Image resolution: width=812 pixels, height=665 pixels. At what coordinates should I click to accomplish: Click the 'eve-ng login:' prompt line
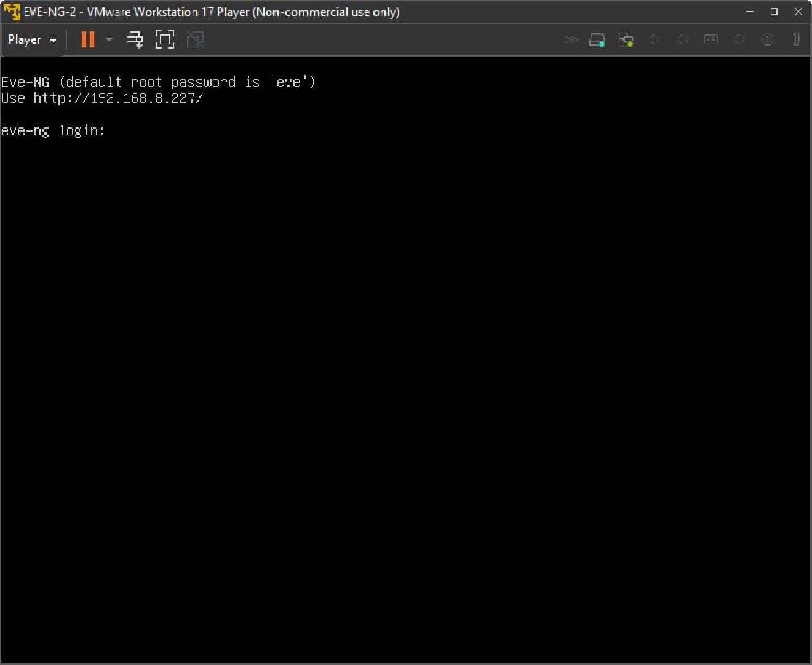54,130
